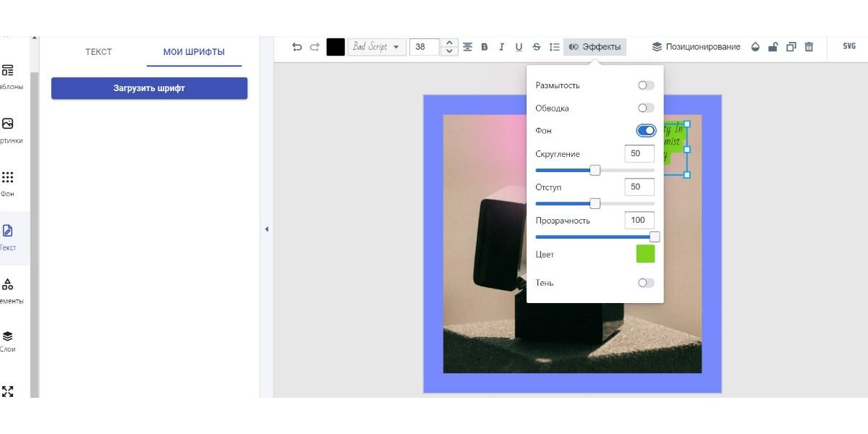The image size is (868, 434).
Task: Enable the Размытость toggle
Action: 646,85
